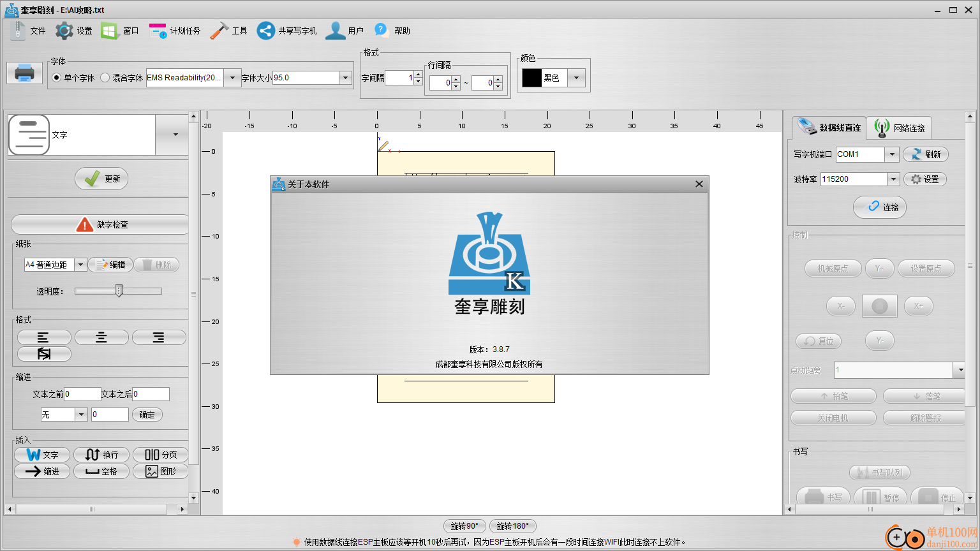The width and height of the screenshot is (980, 551).
Task: Expand the 颜色 dropdown arrow
Action: click(x=576, y=78)
